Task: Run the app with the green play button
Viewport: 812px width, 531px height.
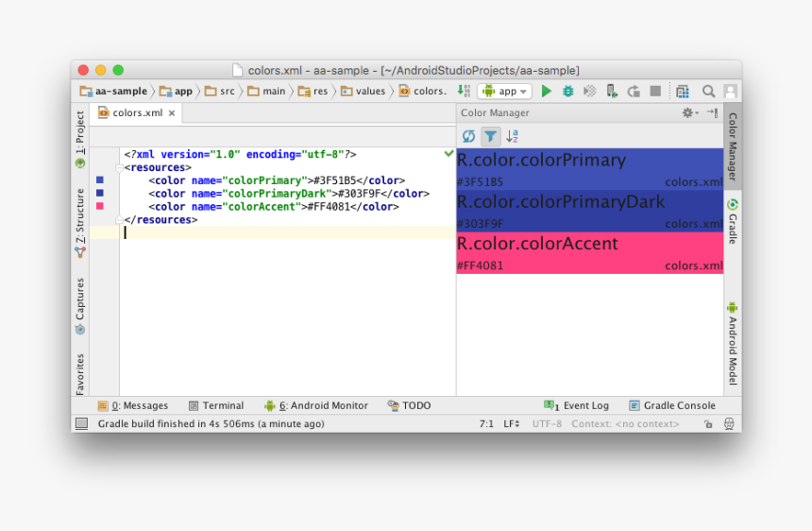Action: [547, 91]
